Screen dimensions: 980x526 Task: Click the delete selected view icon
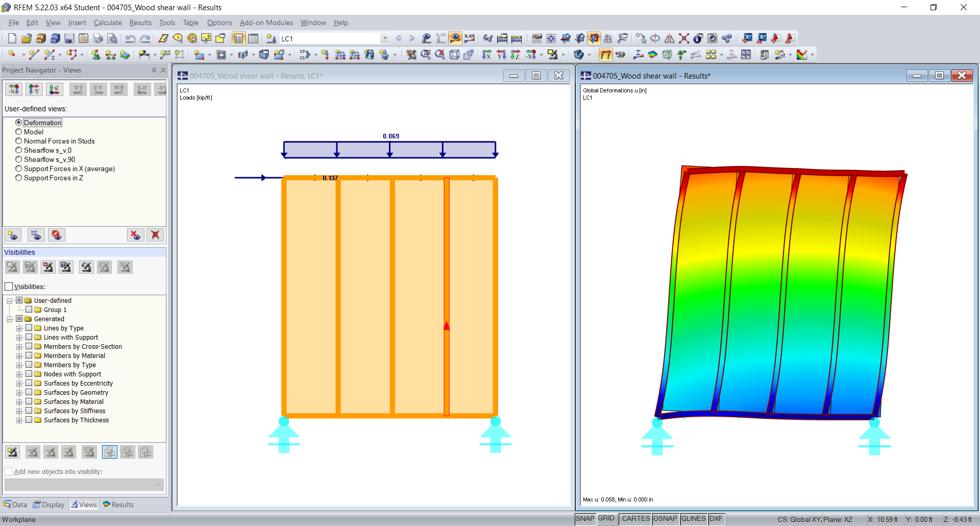point(135,235)
